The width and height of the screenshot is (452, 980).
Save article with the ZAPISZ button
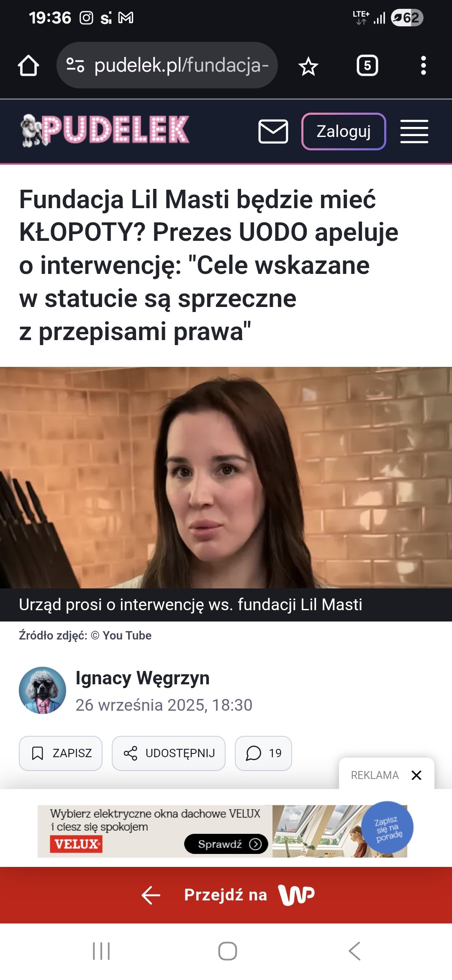click(61, 753)
